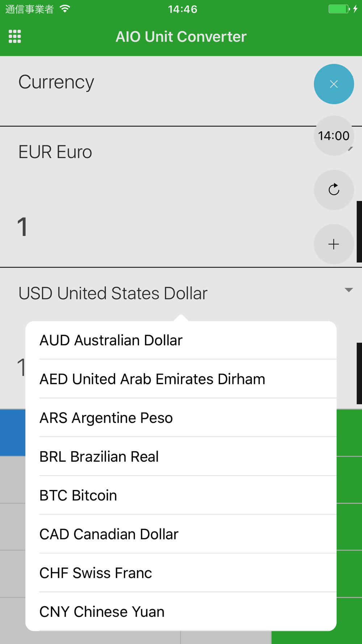The height and width of the screenshot is (644, 362).
Task: Add a new unit with plus icon
Action: pyautogui.click(x=334, y=244)
